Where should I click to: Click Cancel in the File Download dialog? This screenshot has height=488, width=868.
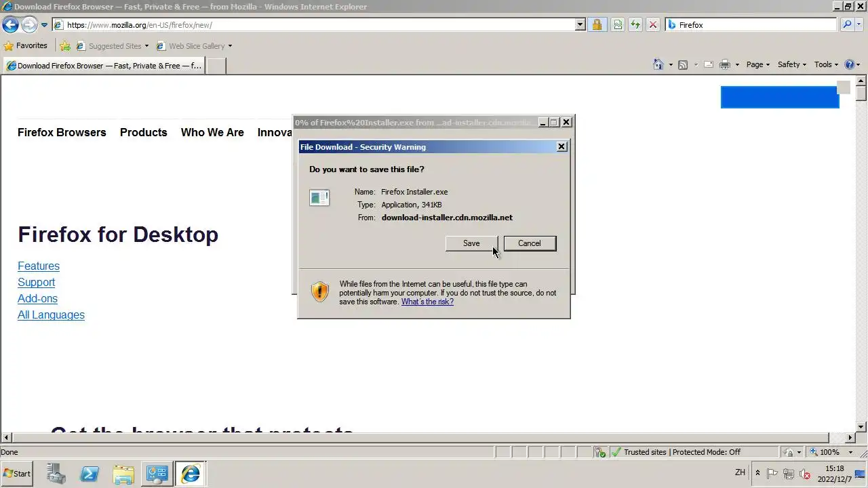coord(530,243)
